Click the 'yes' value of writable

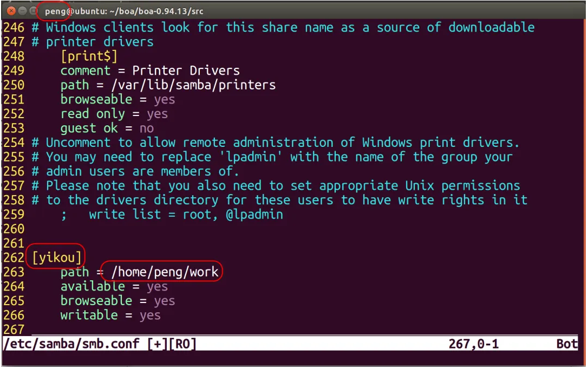tap(149, 315)
